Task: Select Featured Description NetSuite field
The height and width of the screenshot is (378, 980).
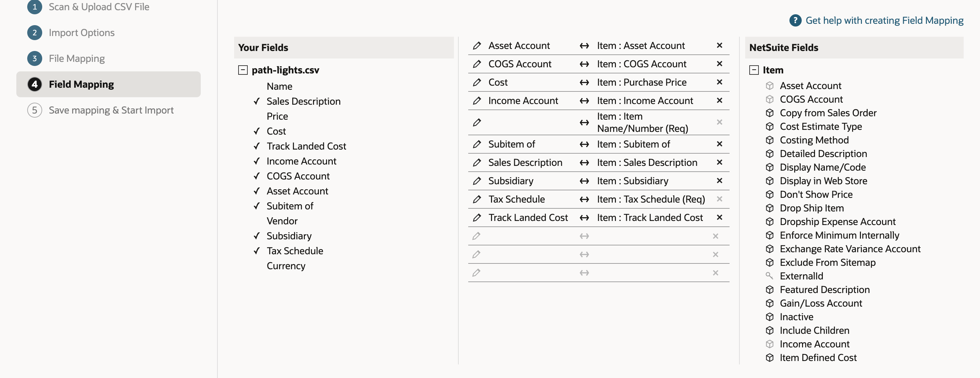Action: click(x=824, y=290)
